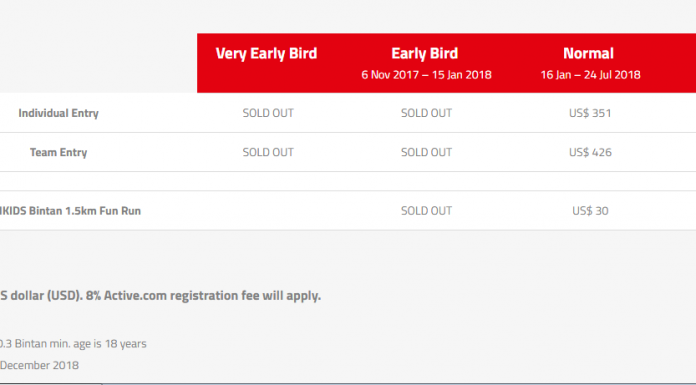Click SOLD OUT for Fun Run Early Bird
The width and height of the screenshot is (696, 385).
click(x=426, y=210)
